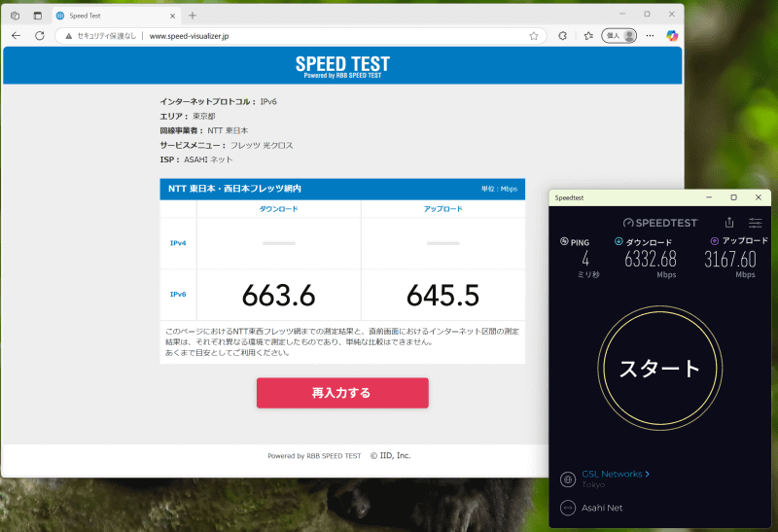Click the アップロード column header in table
This screenshot has width=778, height=532.
(x=442, y=209)
